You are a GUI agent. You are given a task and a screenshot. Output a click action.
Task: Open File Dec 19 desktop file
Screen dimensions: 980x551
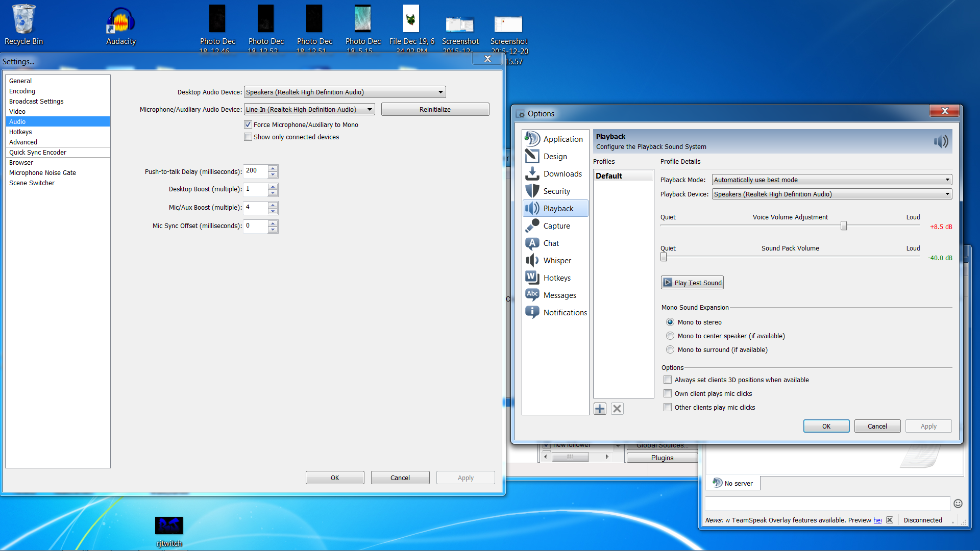pos(411,28)
